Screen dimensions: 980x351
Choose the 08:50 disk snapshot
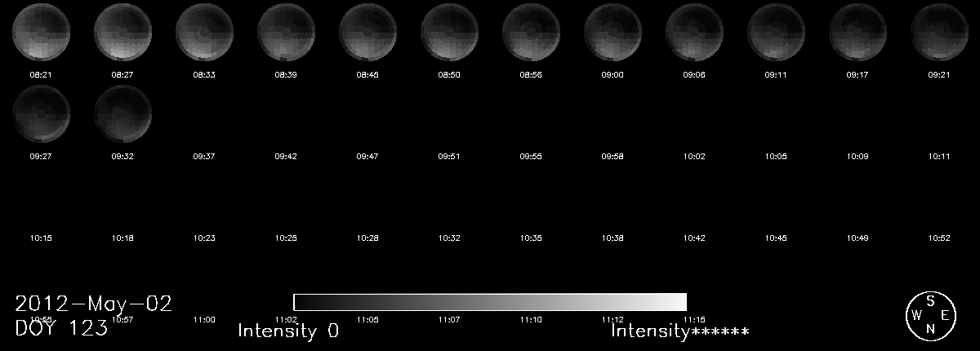[449, 33]
